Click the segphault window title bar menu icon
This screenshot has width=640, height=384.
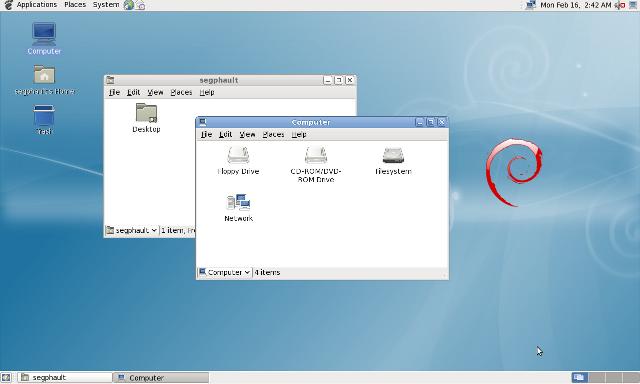point(111,80)
